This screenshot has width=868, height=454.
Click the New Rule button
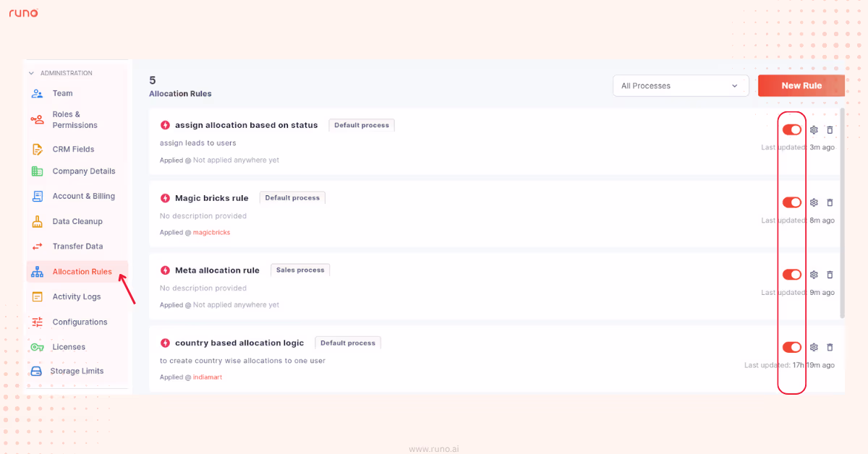(x=801, y=85)
